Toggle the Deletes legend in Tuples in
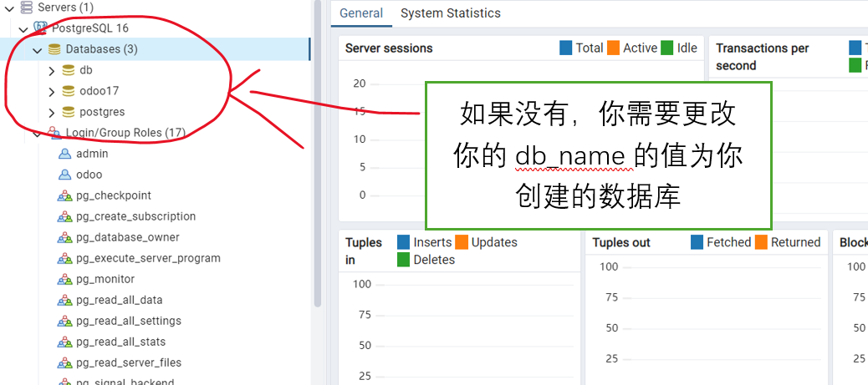Image resolution: width=868 pixels, height=385 pixels. tap(426, 260)
